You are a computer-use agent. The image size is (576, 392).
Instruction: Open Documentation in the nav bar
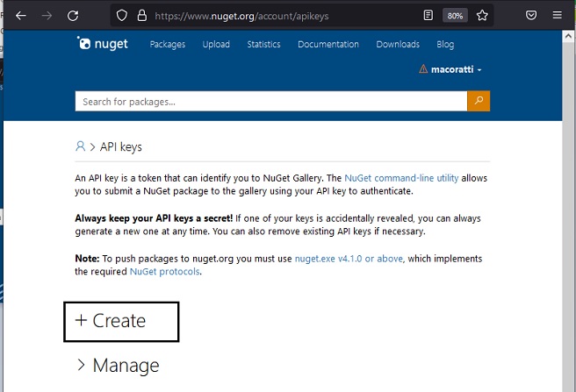pyautogui.click(x=328, y=45)
